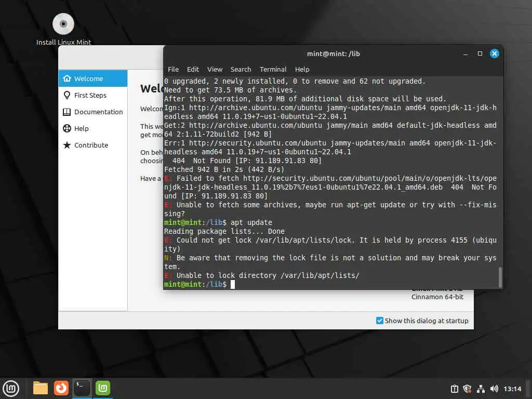The width and height of the screenshot is (532, 399).
Task: Click the terminal cursor at the last prompt
Action: (x=233, y=284)
